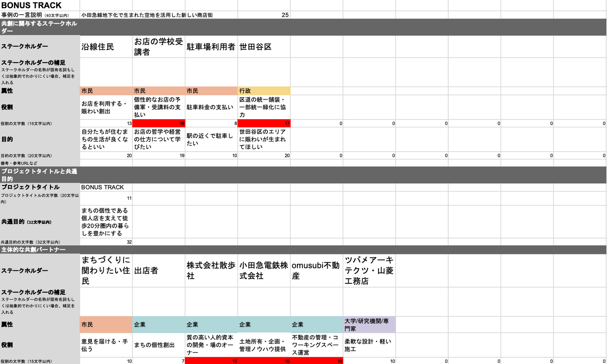Select the common purpose cell starting まちの個性である
Viewport: 607px width, 364px height.
coord(106,222)
